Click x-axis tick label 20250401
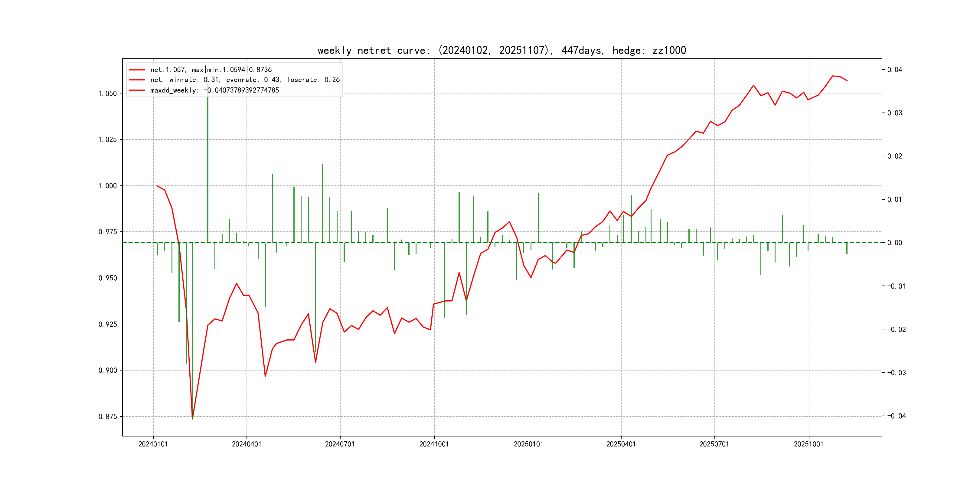The height and width of the screenshot is (490, 980). pyautogui.click(x=621, y=444)
